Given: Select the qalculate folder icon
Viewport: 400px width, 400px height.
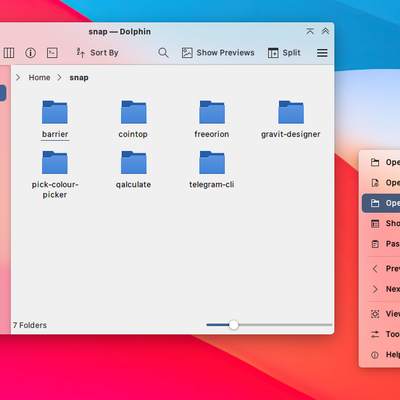Looking at the screenshot, I should coord(134,163).
